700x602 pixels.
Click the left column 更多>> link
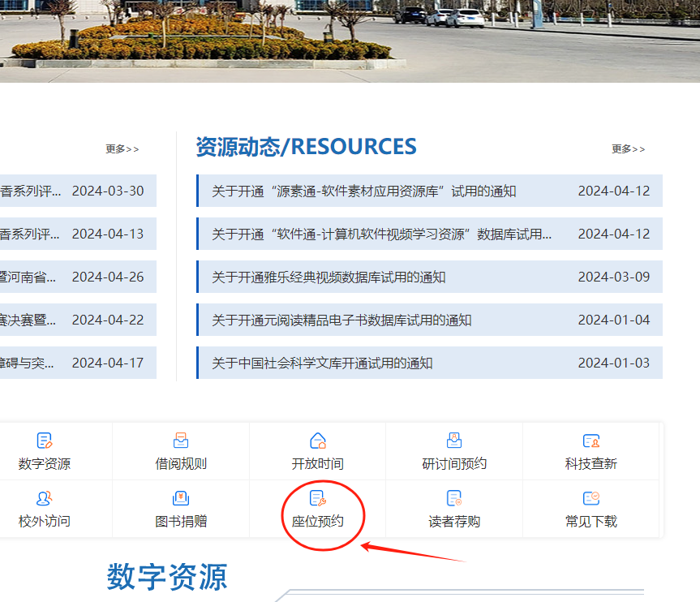122,149
